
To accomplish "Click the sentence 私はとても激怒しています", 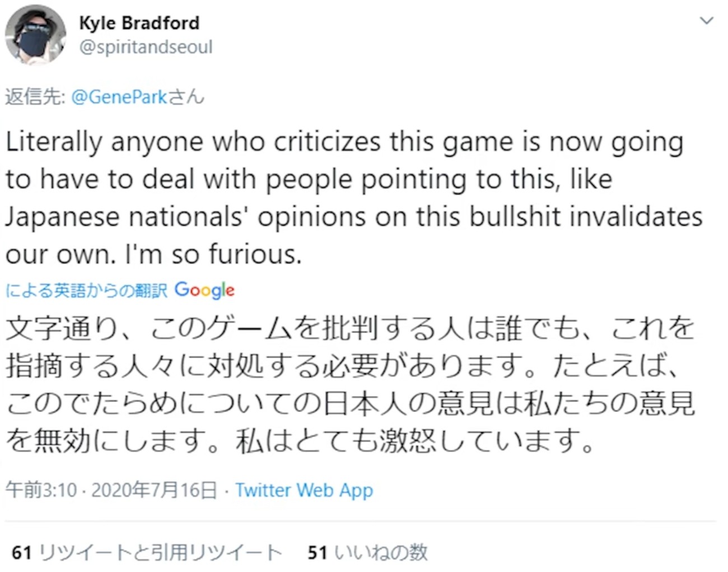I will pyautogui.click(x=414, y=441).
